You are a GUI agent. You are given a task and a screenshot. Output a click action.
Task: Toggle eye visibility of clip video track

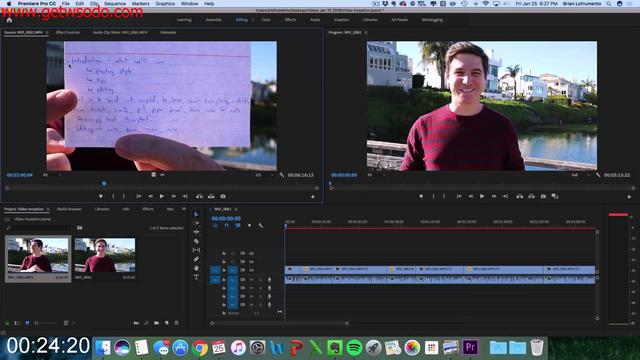click(251, 270)
